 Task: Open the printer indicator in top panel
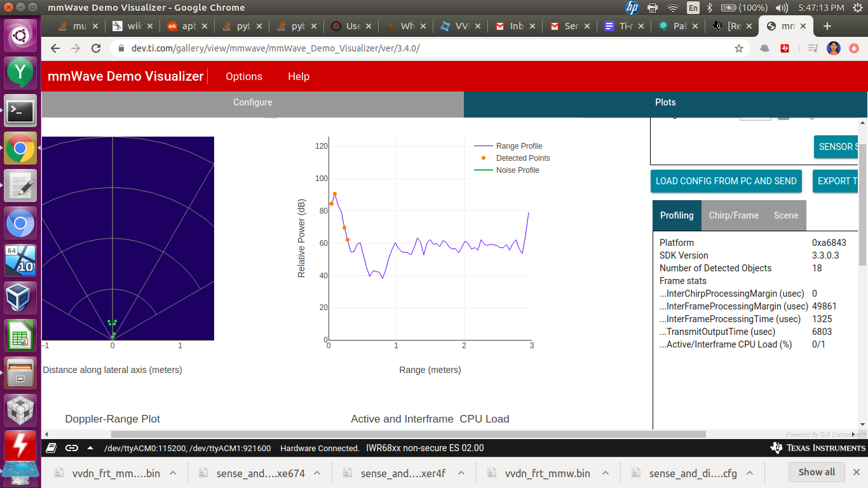pos(653,8)
